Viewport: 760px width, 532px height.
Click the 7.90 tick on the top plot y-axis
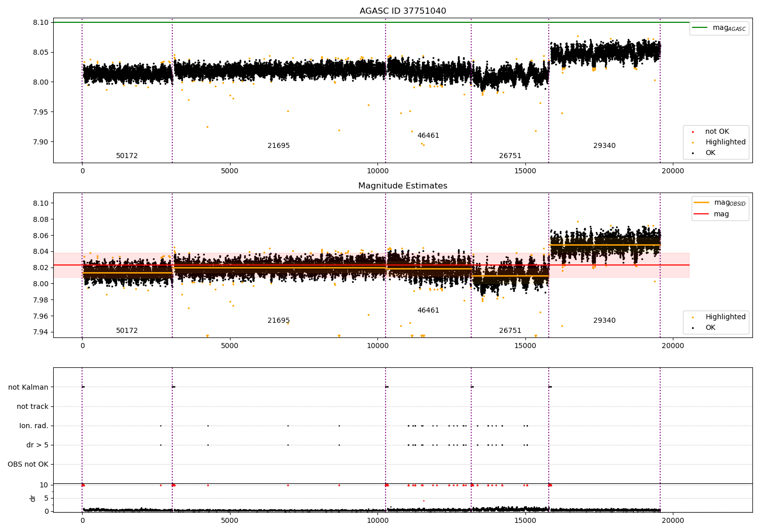42,142
